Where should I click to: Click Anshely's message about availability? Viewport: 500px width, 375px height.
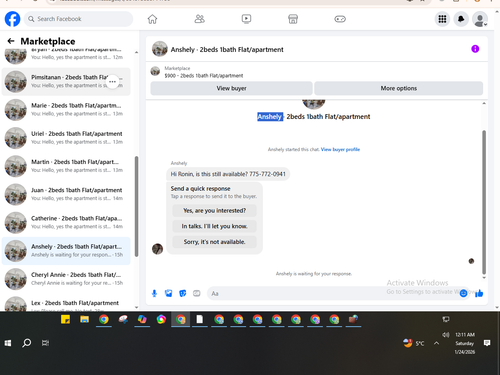228,174
